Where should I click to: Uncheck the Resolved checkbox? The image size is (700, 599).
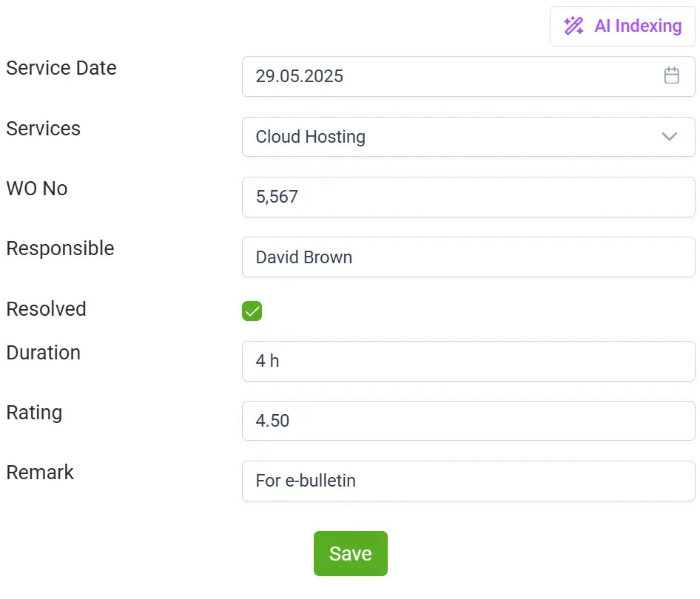click(252, 311)
